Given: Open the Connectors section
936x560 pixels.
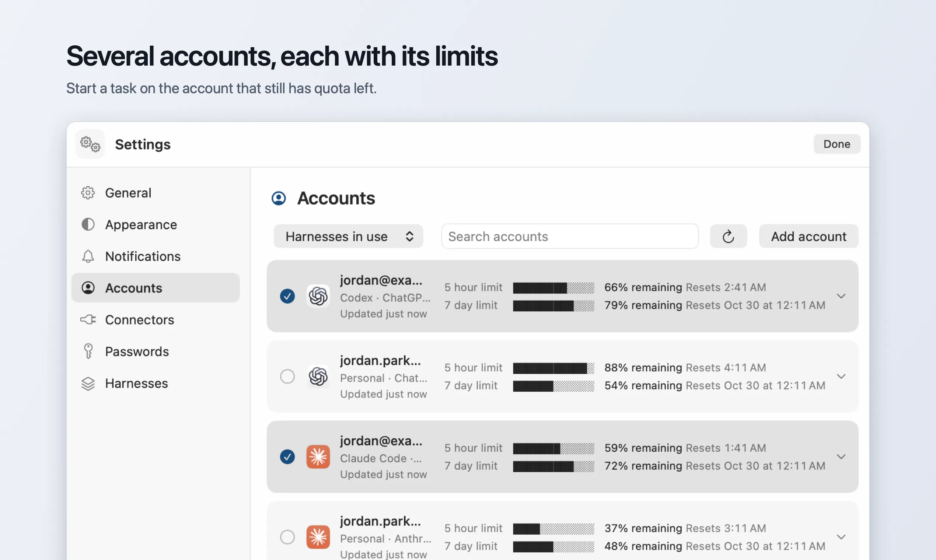Looking at the screenshot, I should [156, 320].
